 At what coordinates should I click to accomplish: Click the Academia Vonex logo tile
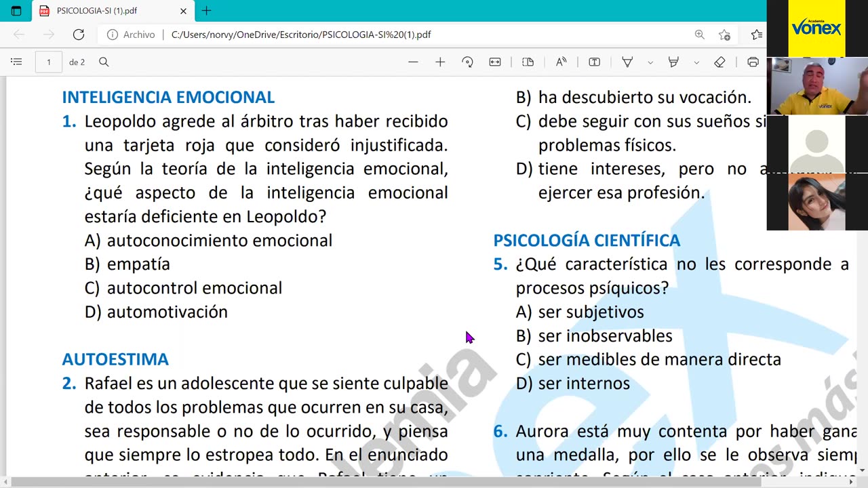816,28
